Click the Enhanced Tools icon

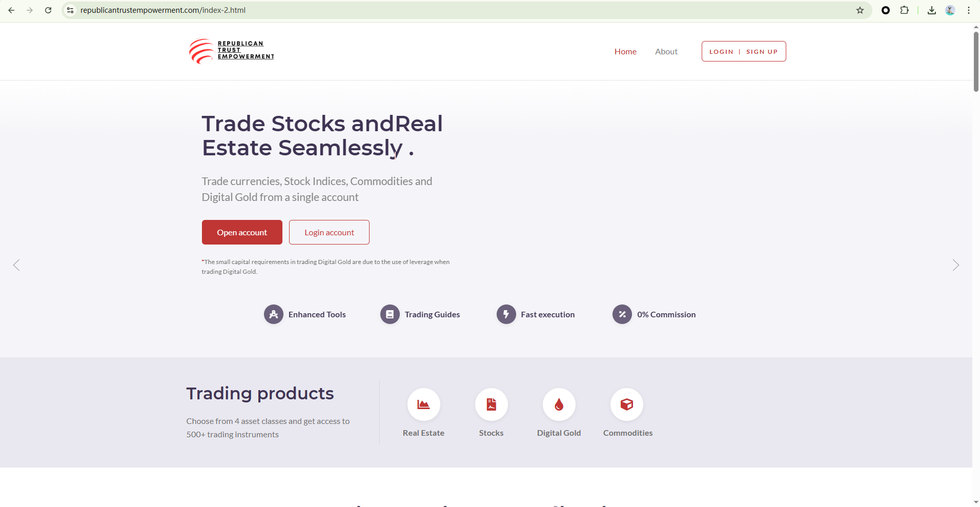click(274, 314)
